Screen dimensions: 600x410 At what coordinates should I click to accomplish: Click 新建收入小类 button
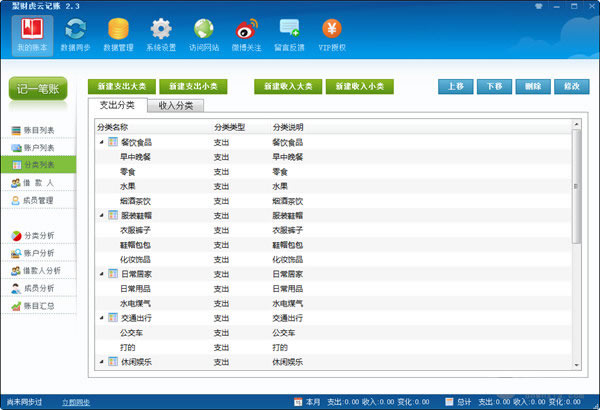click(x=360, y=87)
